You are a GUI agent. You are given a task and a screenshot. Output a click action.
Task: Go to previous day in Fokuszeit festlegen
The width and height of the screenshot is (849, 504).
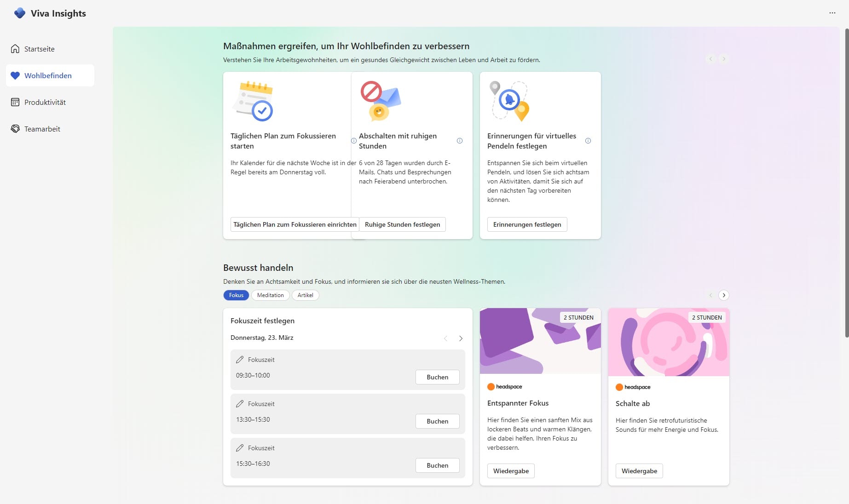coord(445,338)
